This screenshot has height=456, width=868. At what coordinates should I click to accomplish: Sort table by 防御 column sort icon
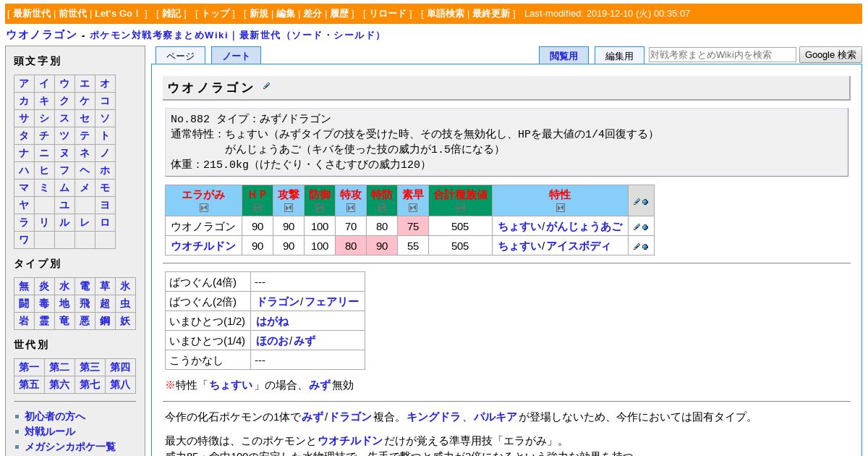[x=320, y=208]
